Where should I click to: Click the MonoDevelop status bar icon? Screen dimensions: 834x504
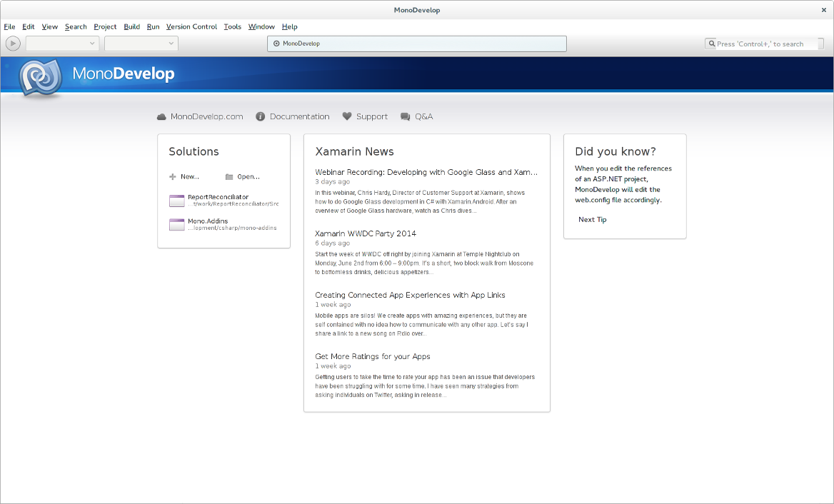point(276,44)
